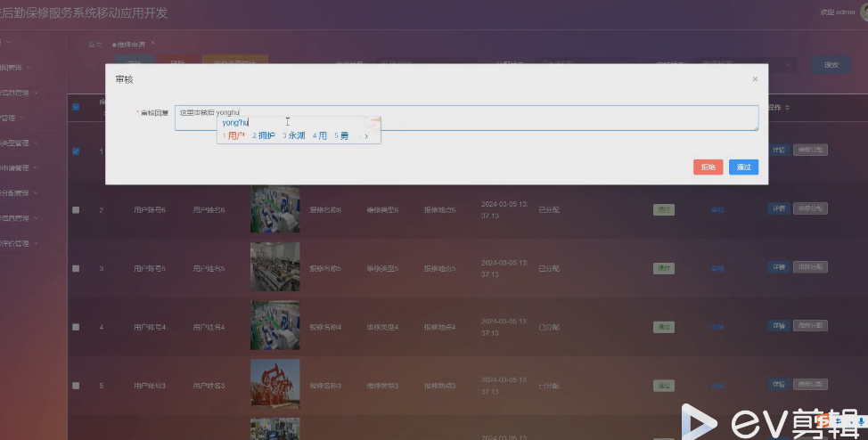Click 详情 button for 用户账号5 row
The width and height of the screenshot is (868, 440).
(x=779, y=267)
